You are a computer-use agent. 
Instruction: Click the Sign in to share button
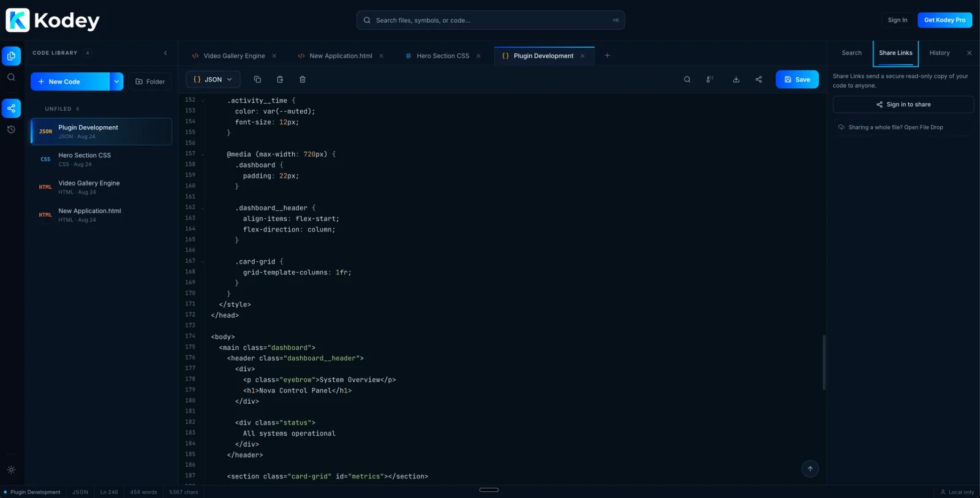click(x=903, y=105)
